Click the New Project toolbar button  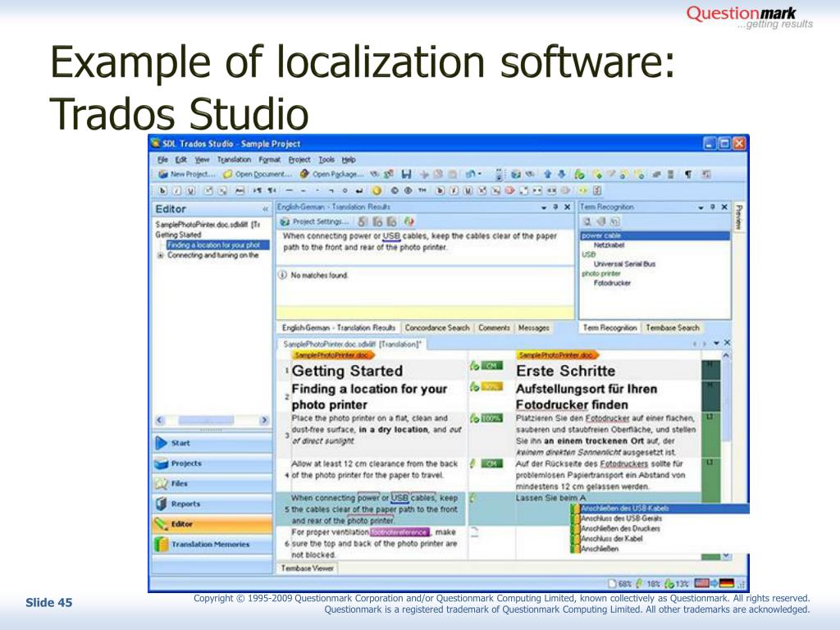tap(186, 174)
